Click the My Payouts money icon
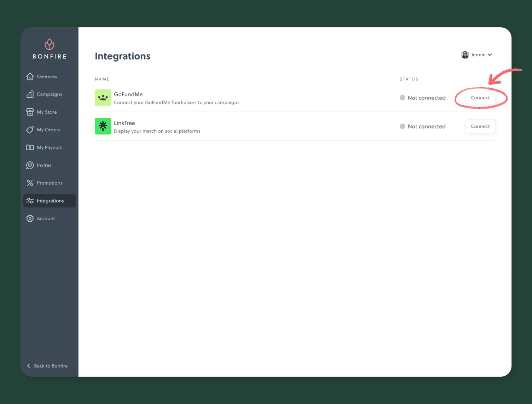Image resolution: width=532 pixels, height=404 pixels. tap(30, 147)
